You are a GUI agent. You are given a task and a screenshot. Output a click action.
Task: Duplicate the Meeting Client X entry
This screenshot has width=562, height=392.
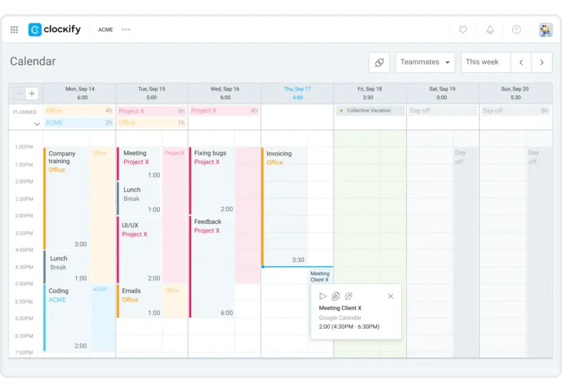(336, 296)
